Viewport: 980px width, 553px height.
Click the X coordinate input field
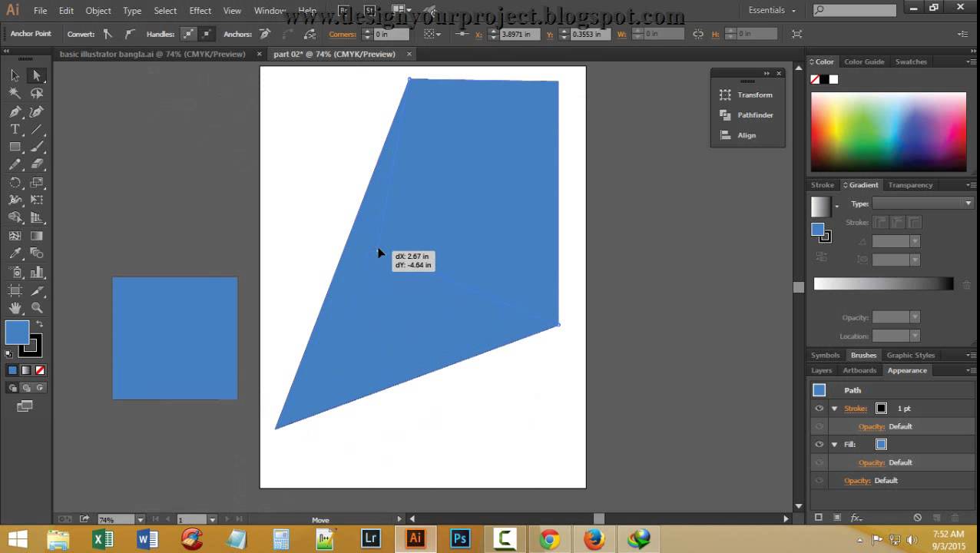[x=518, y=34]
